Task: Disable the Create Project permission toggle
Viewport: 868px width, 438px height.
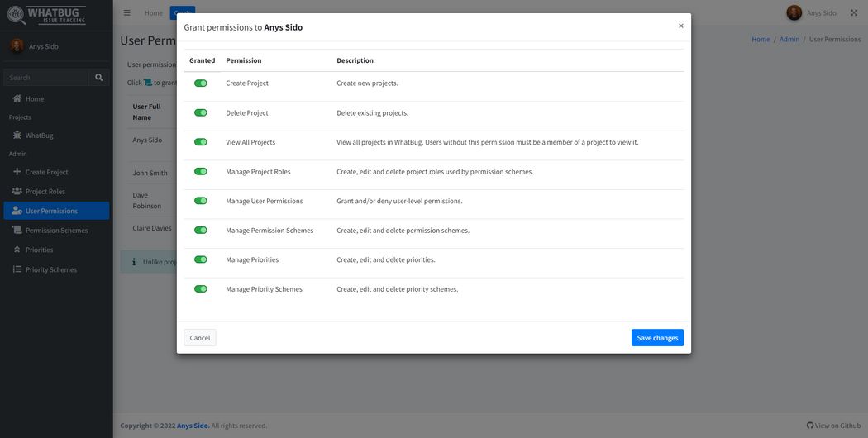Action: 201,83
